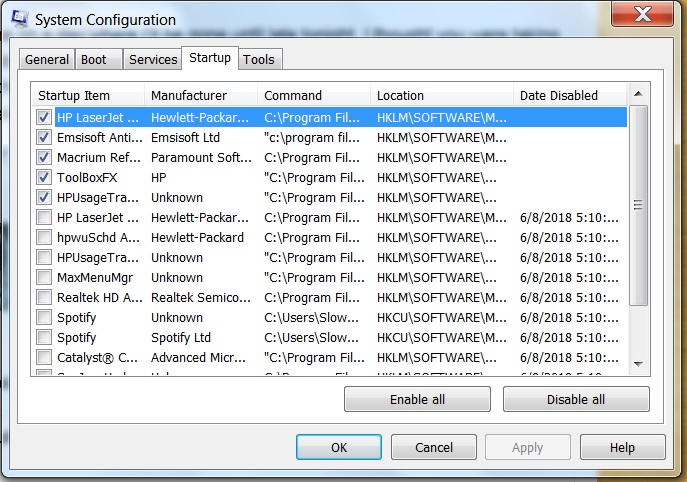The height and width of the screenshot is (482, 687).
Task: Click the HKLM\SOFTWARE location in Catalyst row
Action: pos(437,358)
